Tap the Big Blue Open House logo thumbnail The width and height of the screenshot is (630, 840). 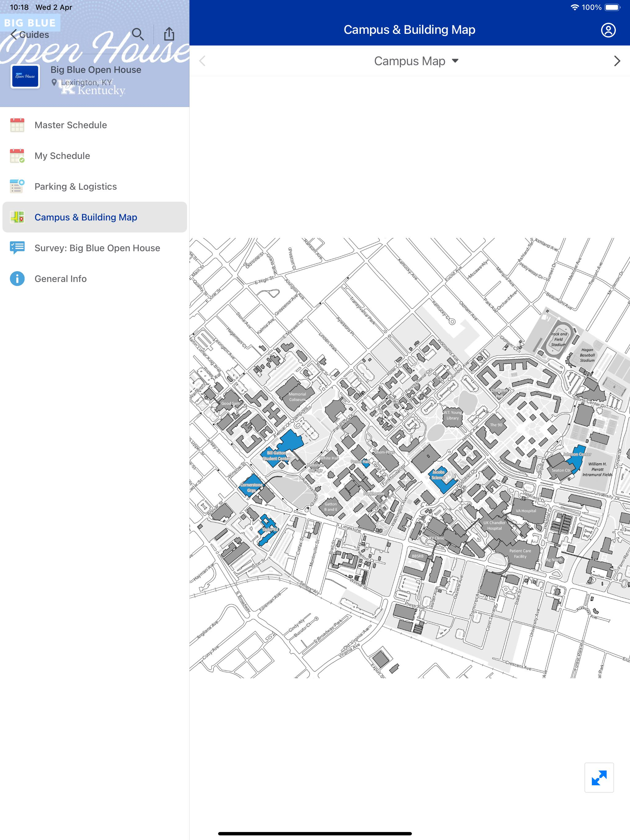click(x=25, y=76)
